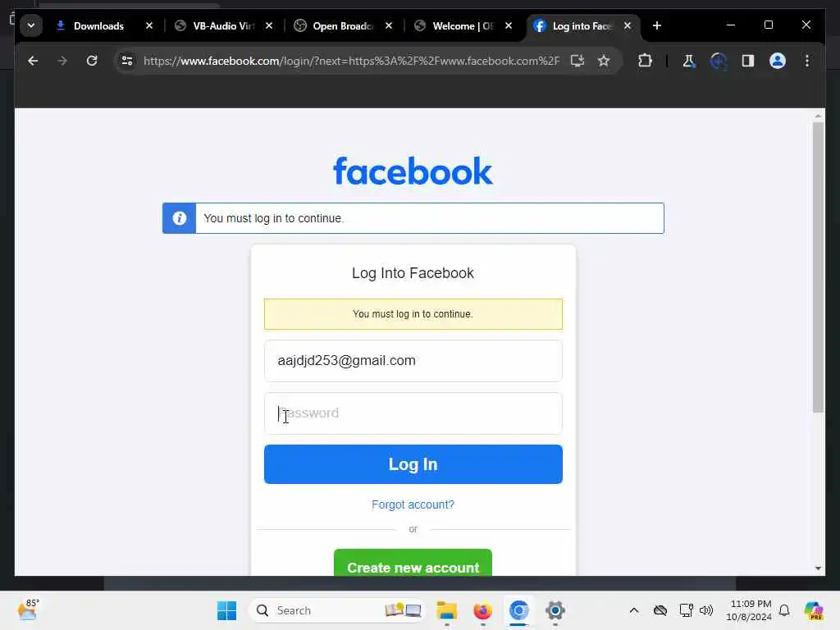
Task: View site information icon in address bar
Action: click(127, 61)
